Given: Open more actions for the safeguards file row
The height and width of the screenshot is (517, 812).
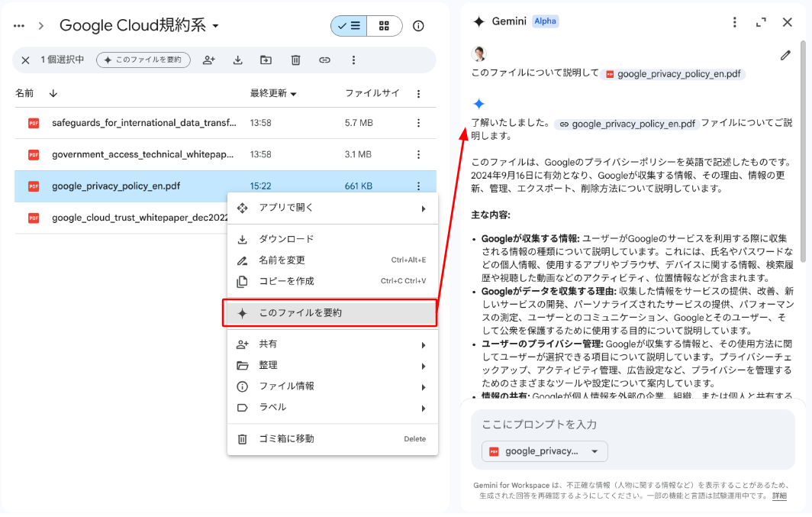Looking at the screenshot, I should point(418,123).
